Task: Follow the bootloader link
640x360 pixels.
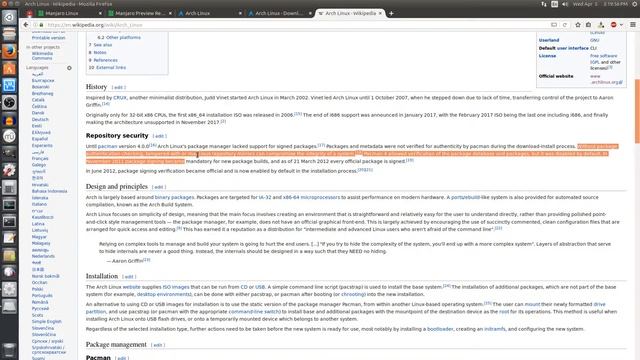Action: 440,329
